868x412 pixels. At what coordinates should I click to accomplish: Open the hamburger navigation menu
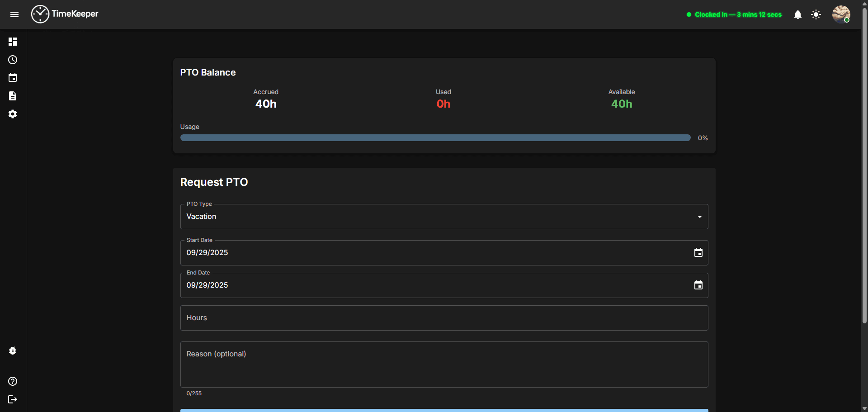click(x=14, y=14)
